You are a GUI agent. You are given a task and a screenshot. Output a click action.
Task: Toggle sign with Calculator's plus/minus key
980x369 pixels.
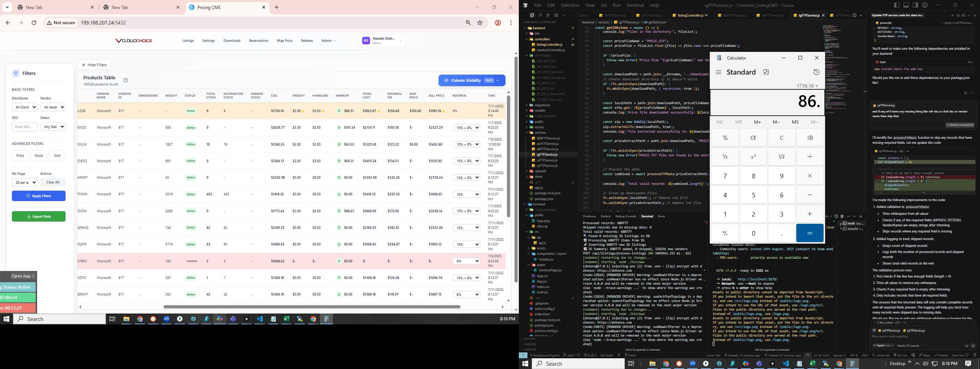click(x=725, y=233)
